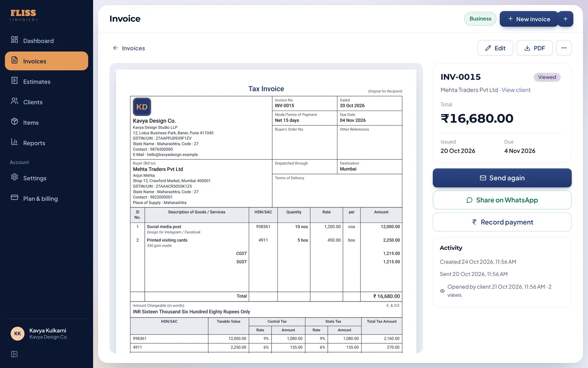Open Kavya Kulkarni account profile

click(47, 333)
